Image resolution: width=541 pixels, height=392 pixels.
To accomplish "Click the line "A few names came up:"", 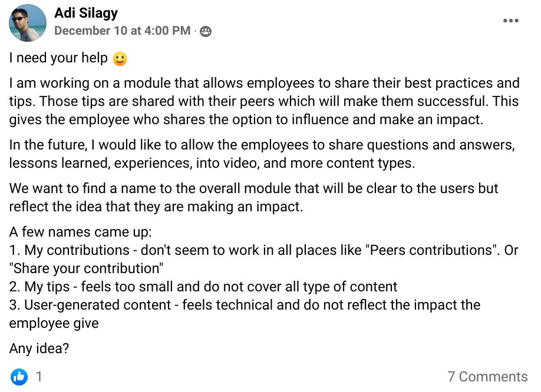I will click(x=81, y=232).
